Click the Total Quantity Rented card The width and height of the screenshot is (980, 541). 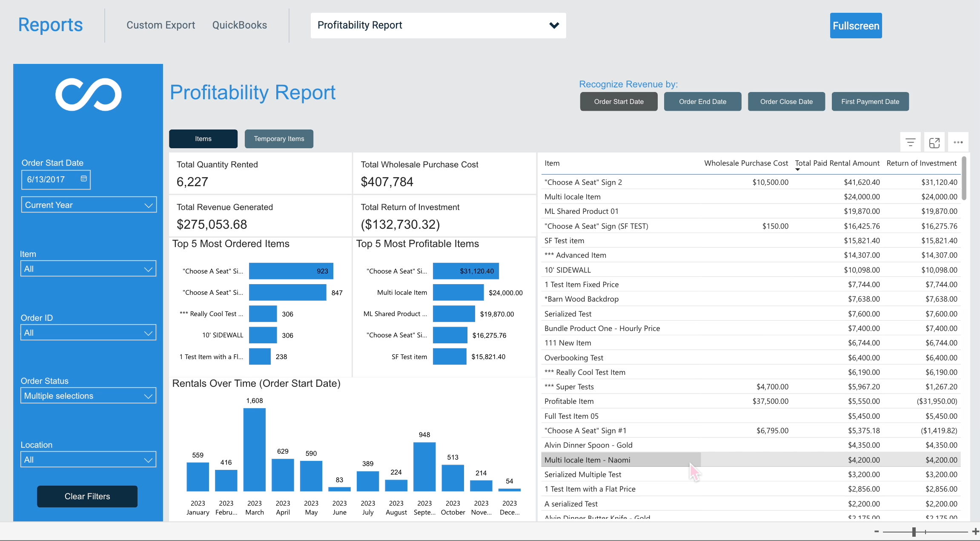click(261, 173)
